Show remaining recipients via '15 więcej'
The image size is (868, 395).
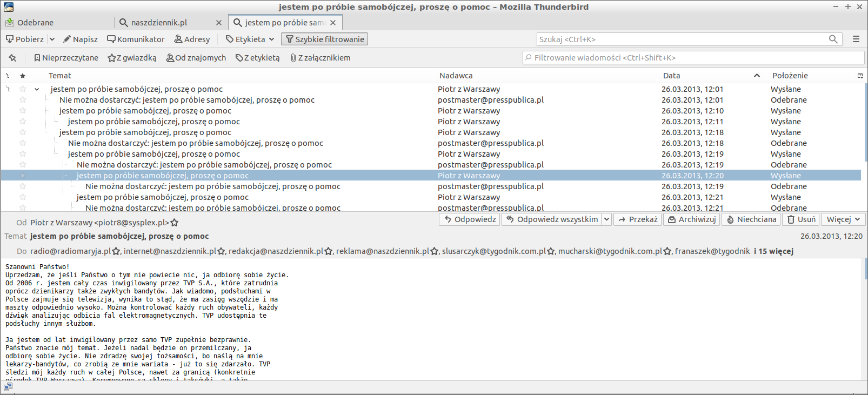[773, 251]
